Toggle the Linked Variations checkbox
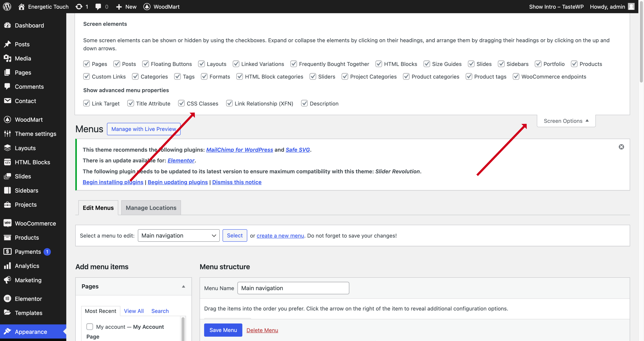Image resolution: width=644 pixels, height=341 pixels. (236, 64)
